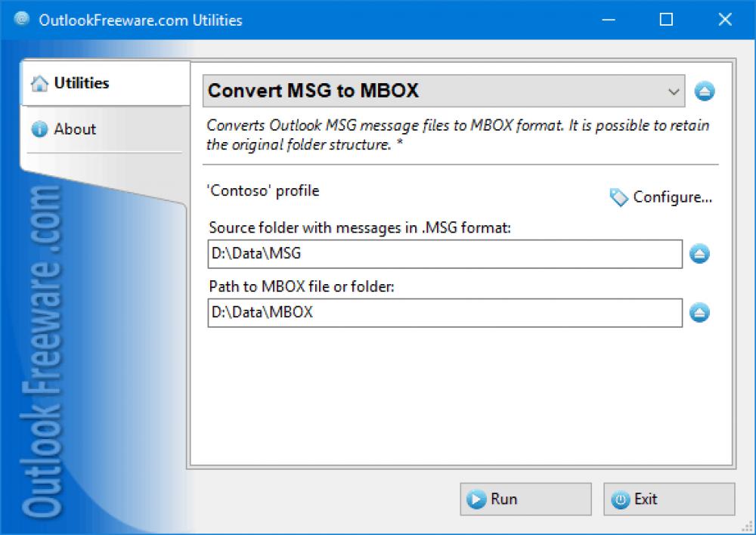756x535 pixels.
Task: Expand the utility selector chevron
Action: click(x=674, y=91)
